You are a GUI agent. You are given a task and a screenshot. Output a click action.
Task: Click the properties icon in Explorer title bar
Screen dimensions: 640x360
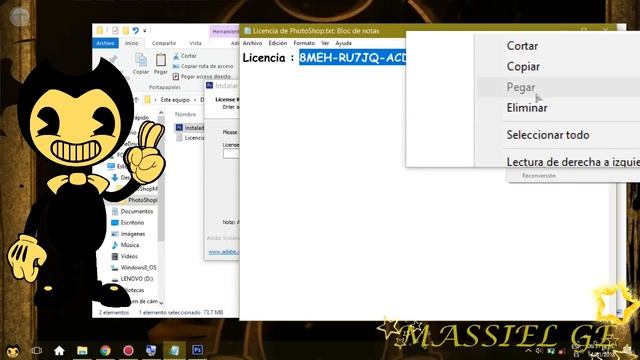(115, 30)
